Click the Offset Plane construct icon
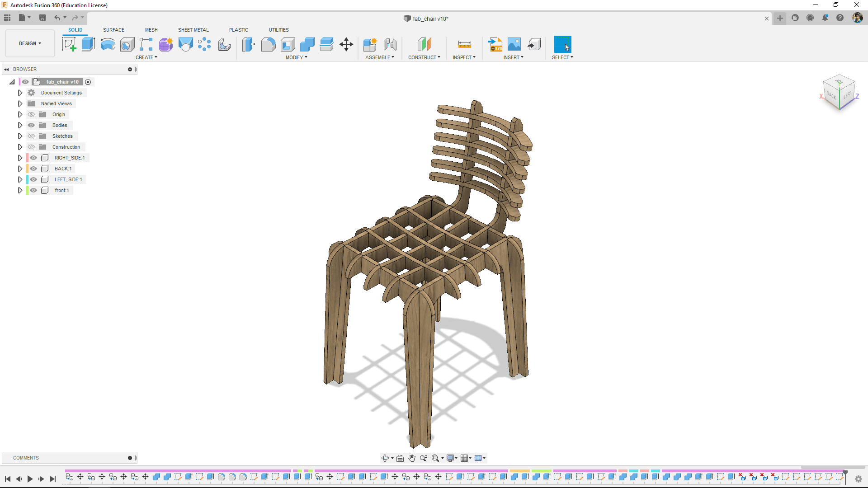The width and height of the screenshot is (868, 488). 424,44
